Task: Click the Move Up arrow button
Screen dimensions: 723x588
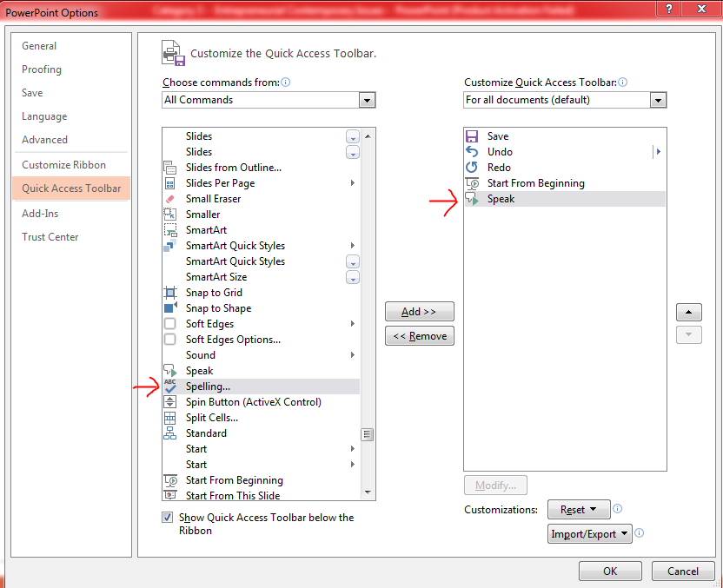Action: (689, 312)
